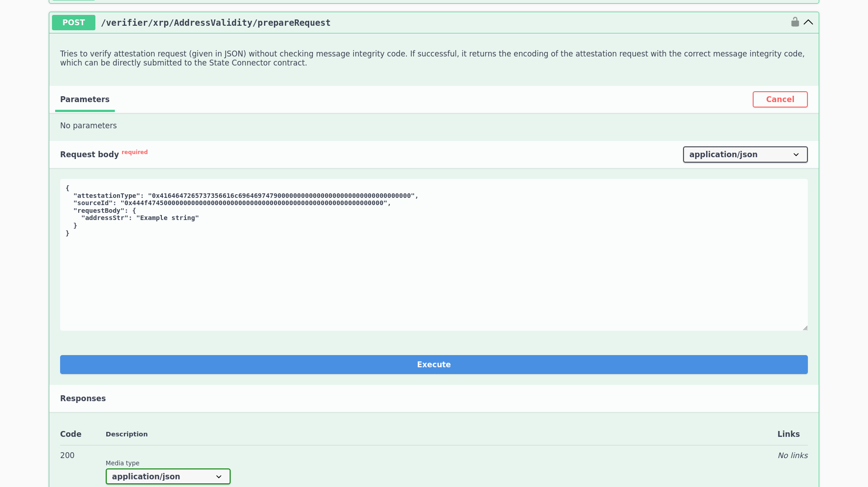
Task: Select the endpoint path text
Action: click(x=216, y=23)
